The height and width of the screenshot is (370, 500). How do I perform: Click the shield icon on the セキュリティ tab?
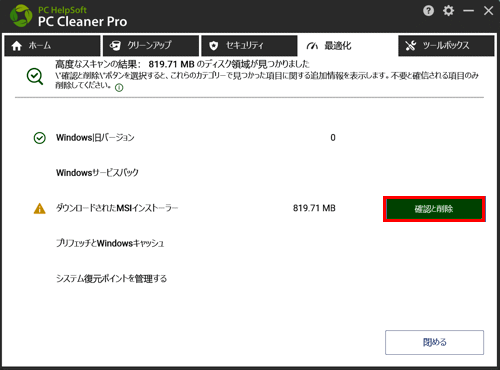coord(214,46)
